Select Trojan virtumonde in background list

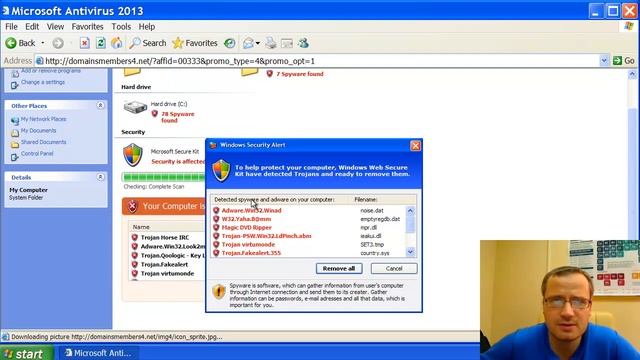(167, 273)
